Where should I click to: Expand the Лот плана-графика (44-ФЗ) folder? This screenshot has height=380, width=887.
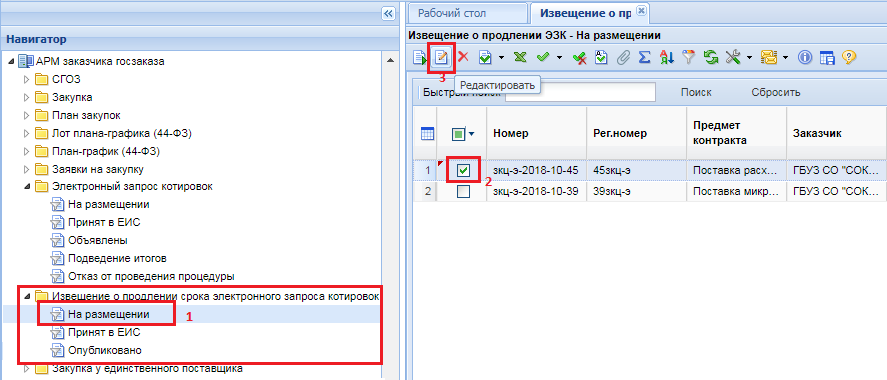(x=27, y=133)
